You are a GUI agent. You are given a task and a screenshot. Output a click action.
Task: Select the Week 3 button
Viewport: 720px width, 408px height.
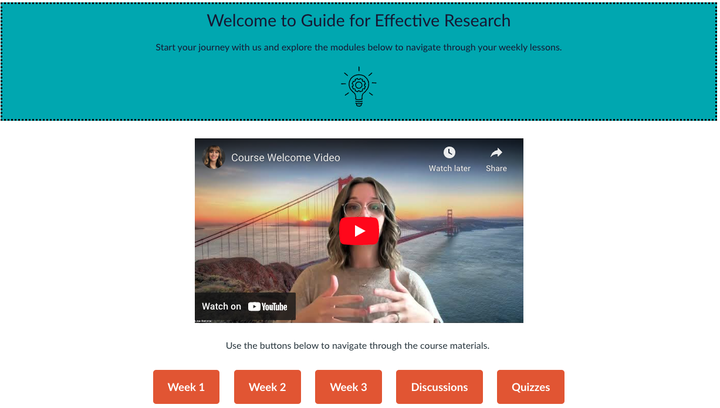[348, 387]
